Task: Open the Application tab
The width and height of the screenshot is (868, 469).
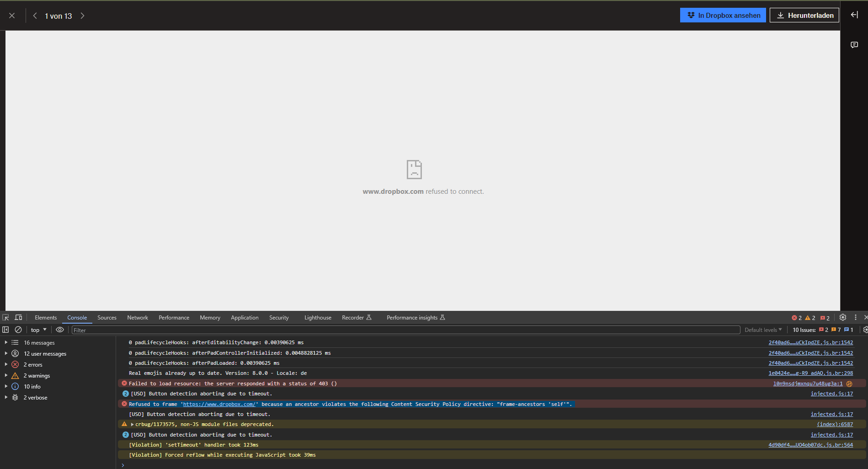Action: 245,318
